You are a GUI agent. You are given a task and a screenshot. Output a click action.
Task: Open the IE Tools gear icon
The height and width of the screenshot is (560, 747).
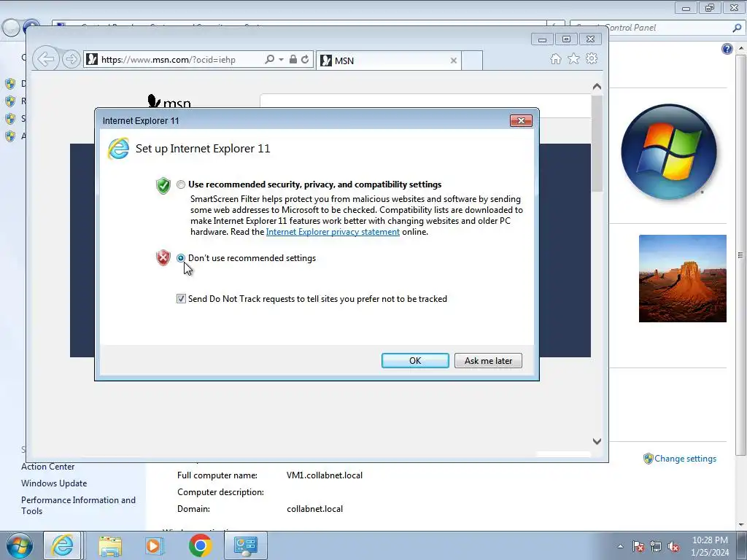pyautogui.click(x=592, y=58)
